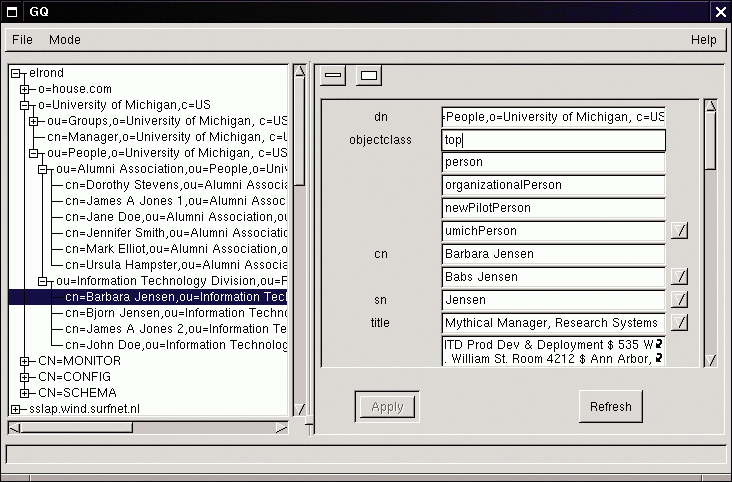
Task: Collapse the ou=Alumni Association node
Action: coord(43,170)
